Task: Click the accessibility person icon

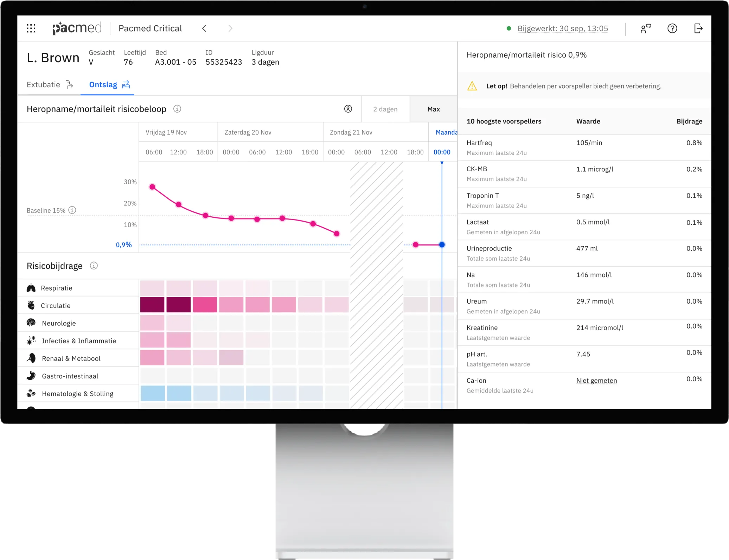Action: point(348,109)
